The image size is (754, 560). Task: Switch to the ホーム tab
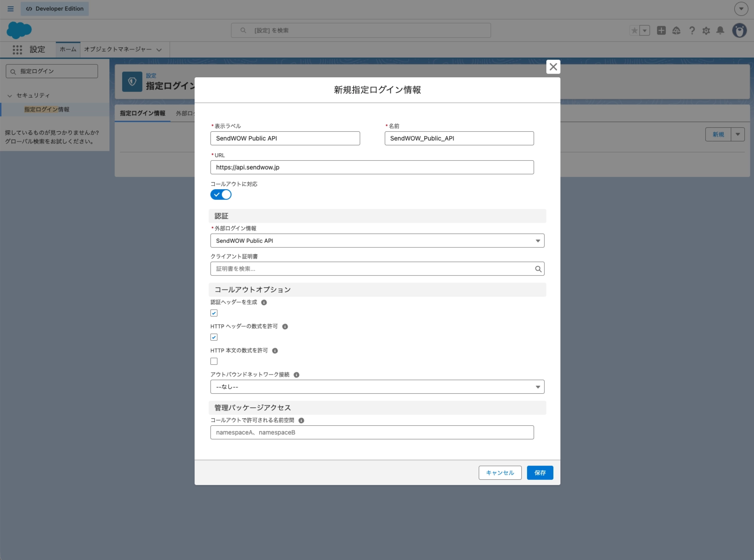coord(68,50)
